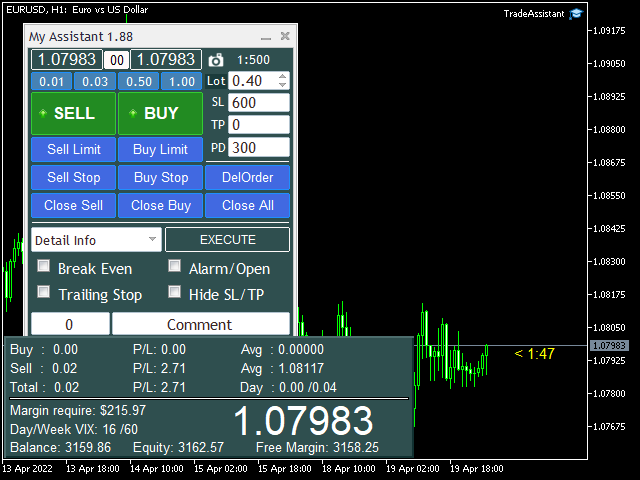The image size is (640, 480).
Task: Click the large 1.07983 price display
Action: [303, 420]
